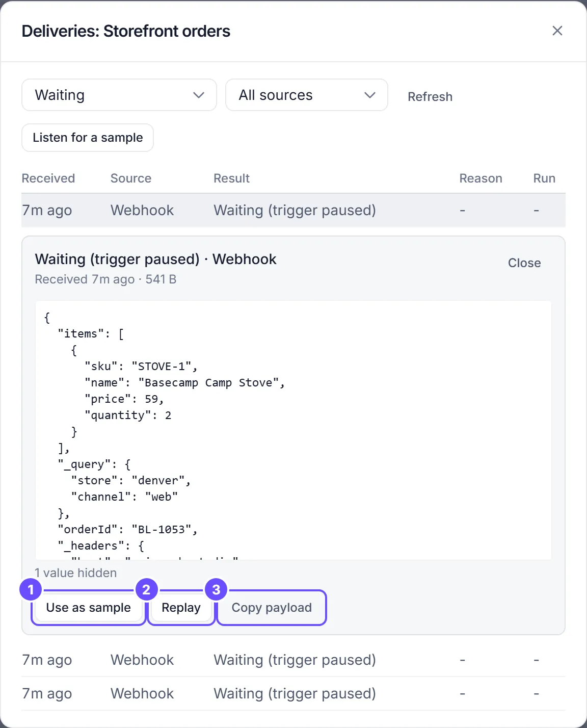Click the Run column header
587x728 pixels.
click(x=544, y=178)
